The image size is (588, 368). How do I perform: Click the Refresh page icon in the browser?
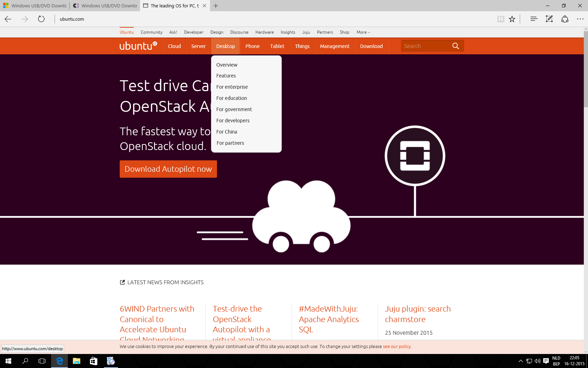click(41, 19)
